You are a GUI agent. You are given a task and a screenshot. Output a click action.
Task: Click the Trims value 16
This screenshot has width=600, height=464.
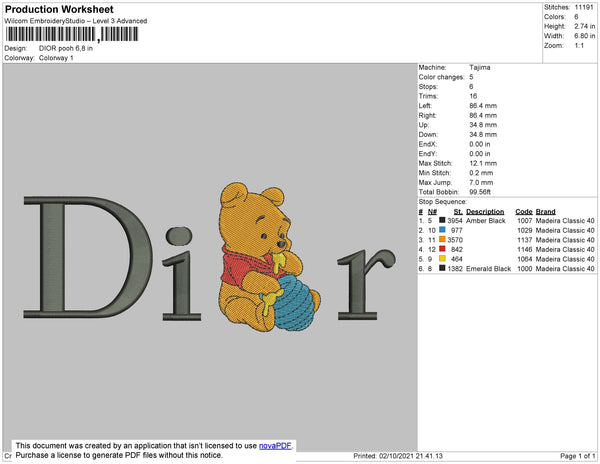coord(473,96)
